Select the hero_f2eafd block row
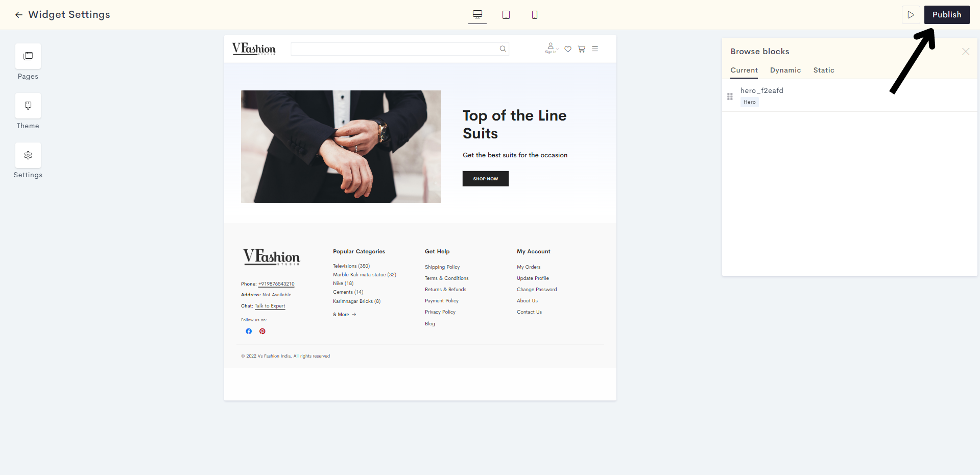The image size is (980, 475). [x=849, y=96]
